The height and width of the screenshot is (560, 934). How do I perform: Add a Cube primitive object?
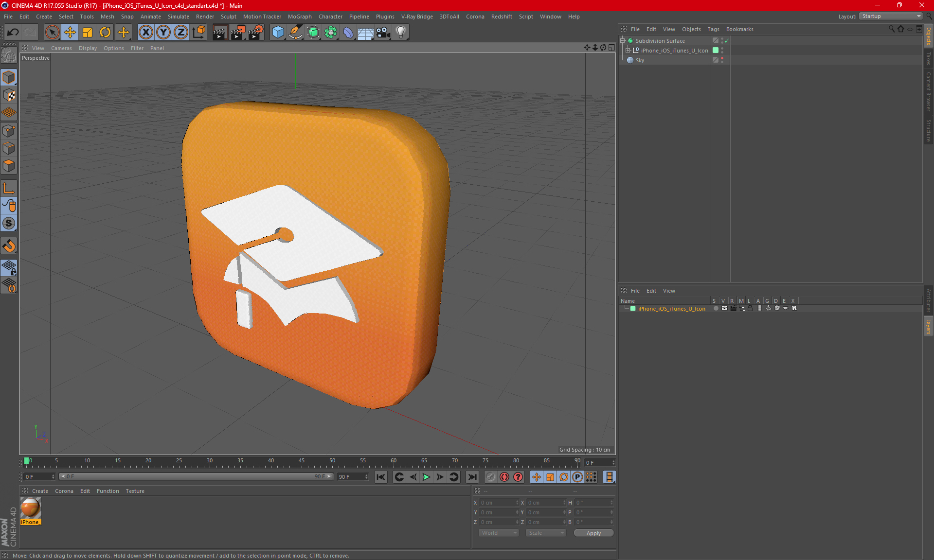coord(278,33)
